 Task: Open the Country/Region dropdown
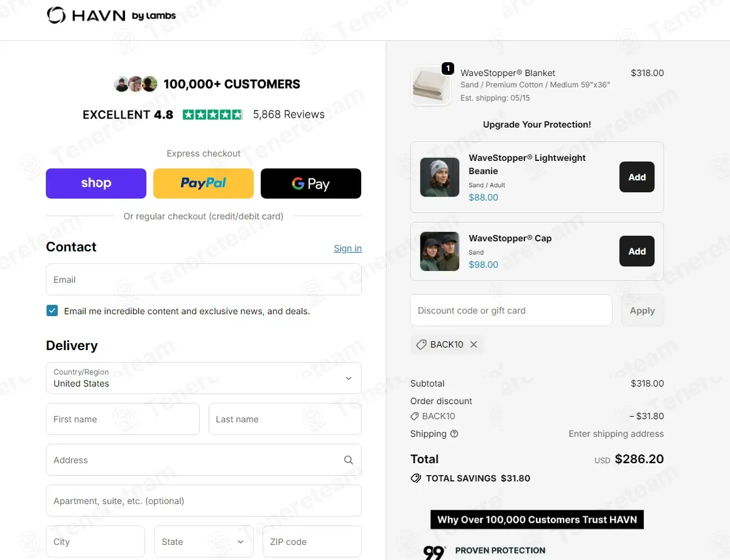(204, 378)
